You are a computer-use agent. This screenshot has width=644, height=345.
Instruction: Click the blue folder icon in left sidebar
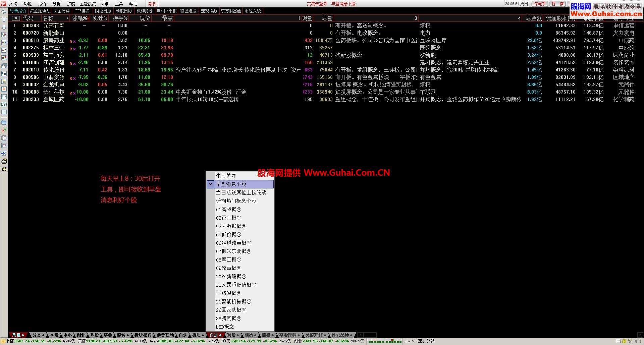pyautogui.click(x=4, y=122)
